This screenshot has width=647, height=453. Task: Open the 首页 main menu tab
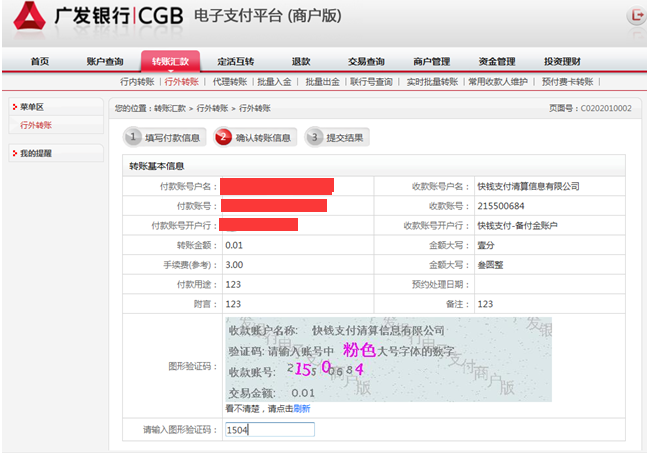coord(40,62)
